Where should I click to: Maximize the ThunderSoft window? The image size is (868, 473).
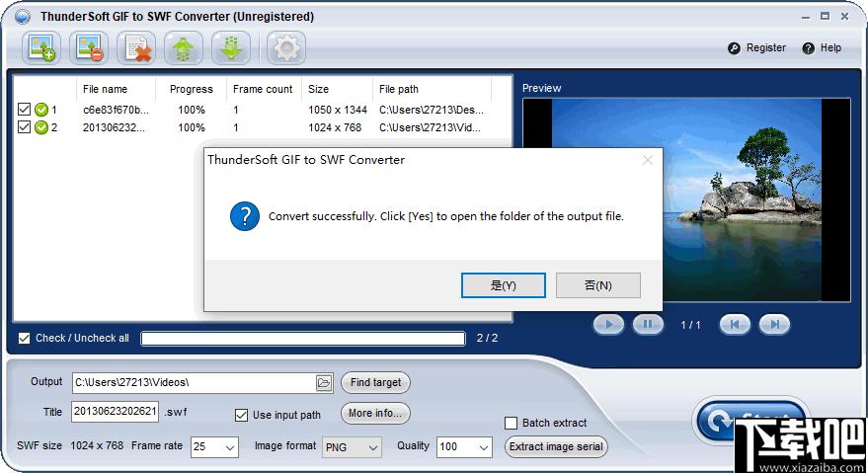point(825,17)
